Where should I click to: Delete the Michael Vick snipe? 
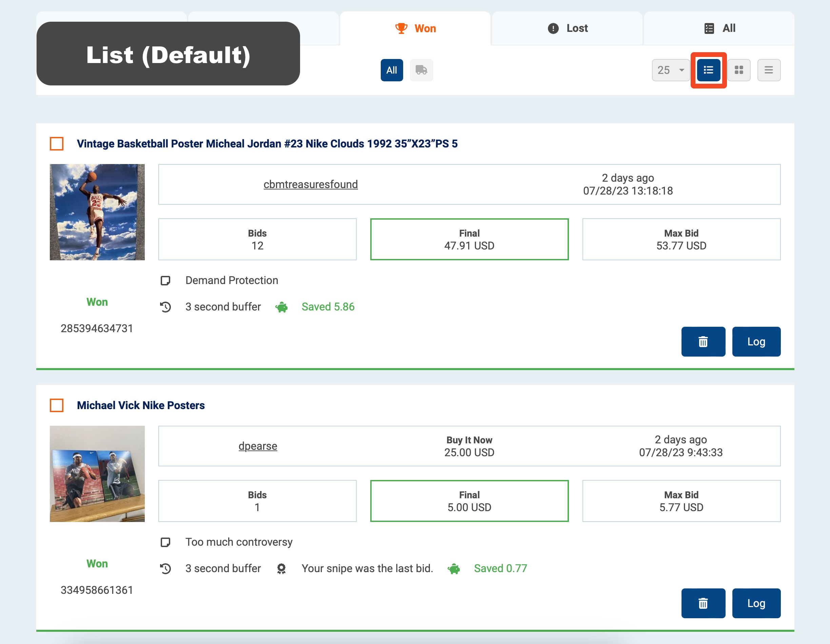[703, 603]
